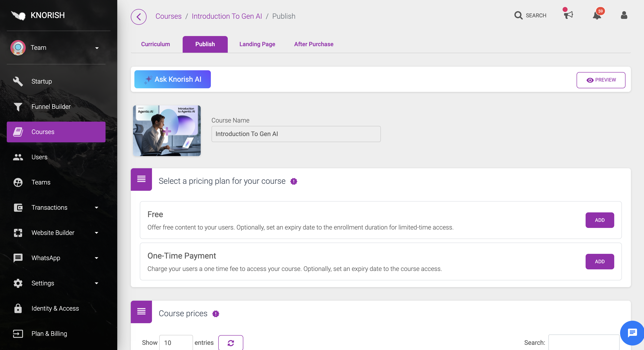Image resolution: width=644 pixels, height=350 pixels.
Task: Refresh the course prices table
Action: [230, 343]
